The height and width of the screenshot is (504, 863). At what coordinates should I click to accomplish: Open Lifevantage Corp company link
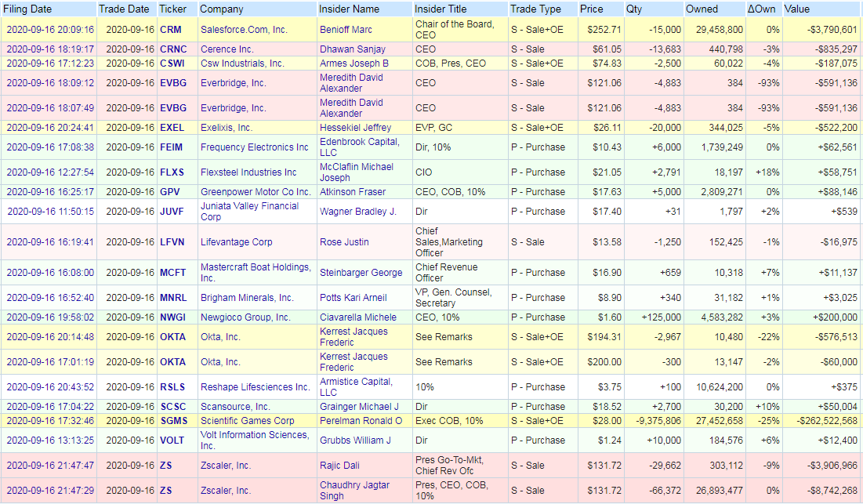pyautogui.click(x=236, y=242)
